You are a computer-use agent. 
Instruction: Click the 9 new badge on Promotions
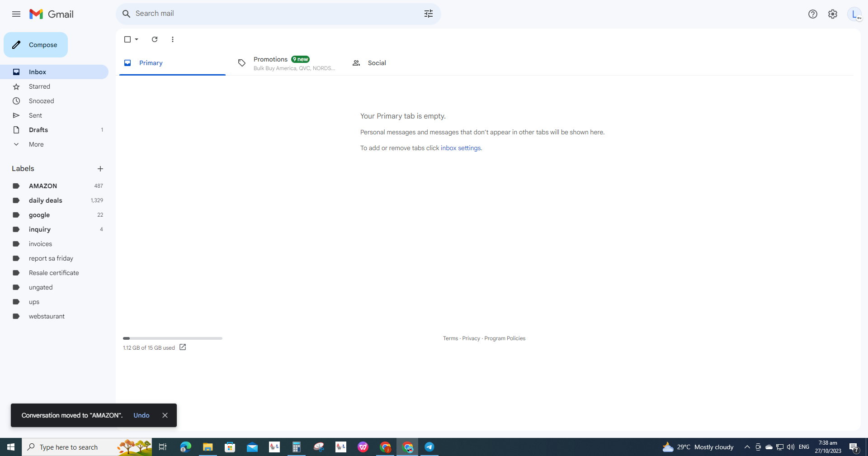click(x=300, y=59)
